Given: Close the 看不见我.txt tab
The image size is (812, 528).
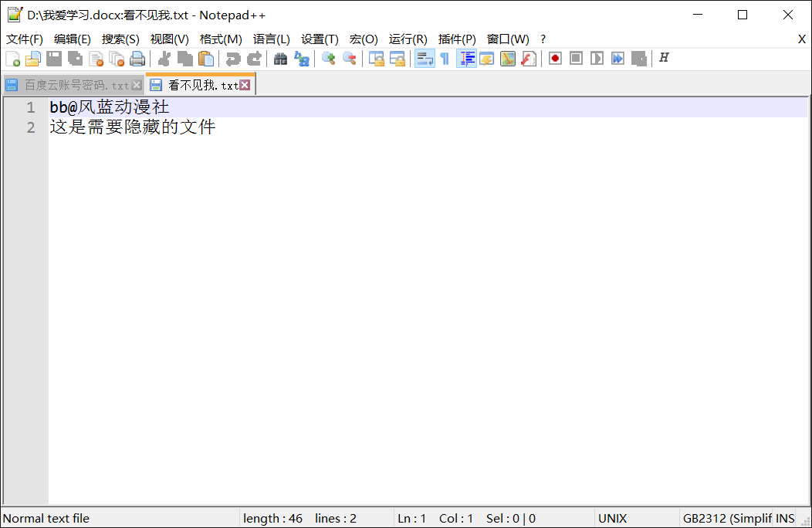Looking at the screenshot, I should [x=245, y=86].
